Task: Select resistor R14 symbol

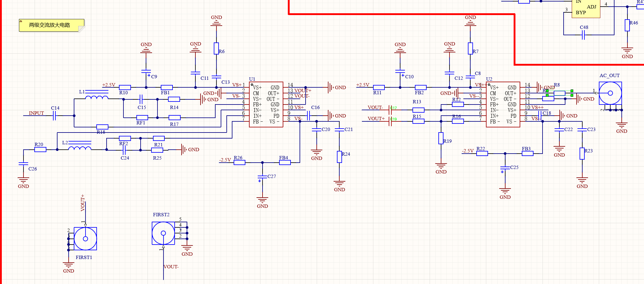Action: tap(174, 99)
